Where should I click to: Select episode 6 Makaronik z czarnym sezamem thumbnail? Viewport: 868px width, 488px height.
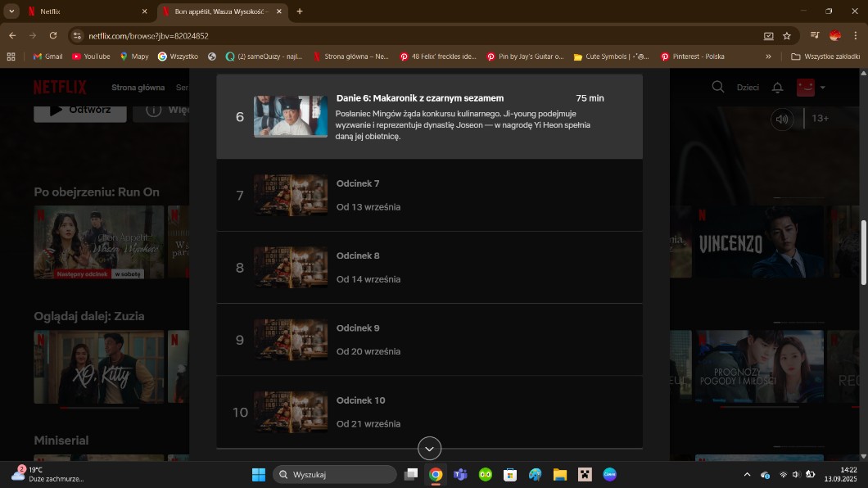click(290, 116)
